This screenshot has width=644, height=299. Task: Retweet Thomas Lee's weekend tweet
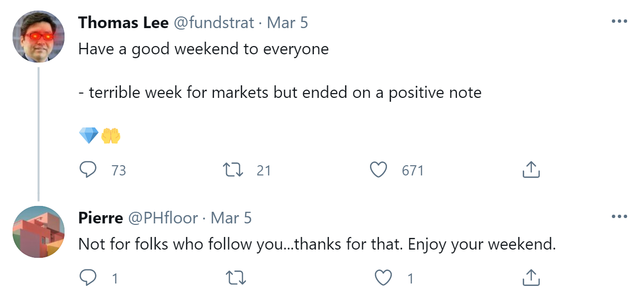(x=233, y=170)
